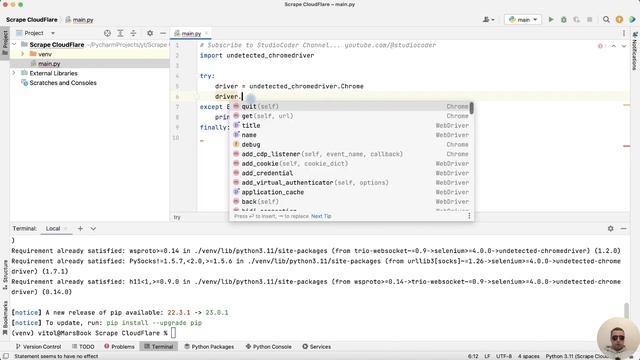Screen dimensions: 640x360
Task: Change LF line separator
Action: (487, 356)
